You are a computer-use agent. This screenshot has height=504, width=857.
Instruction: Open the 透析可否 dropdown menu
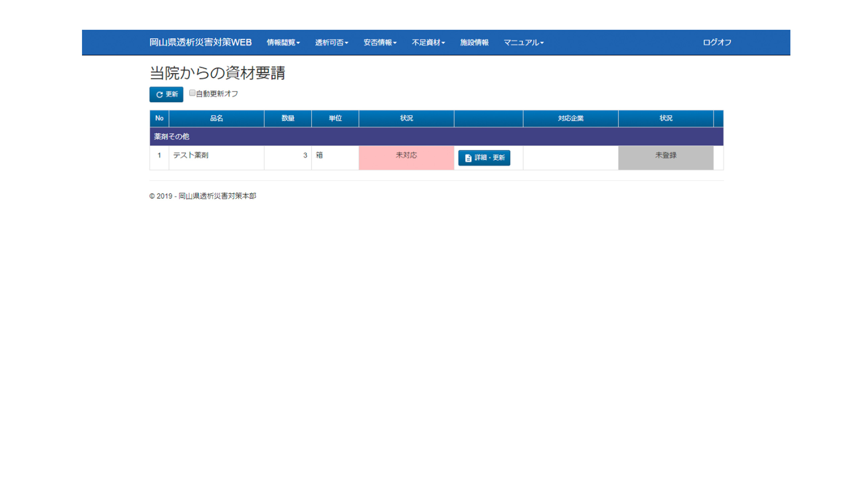click(x=331, y=43)
